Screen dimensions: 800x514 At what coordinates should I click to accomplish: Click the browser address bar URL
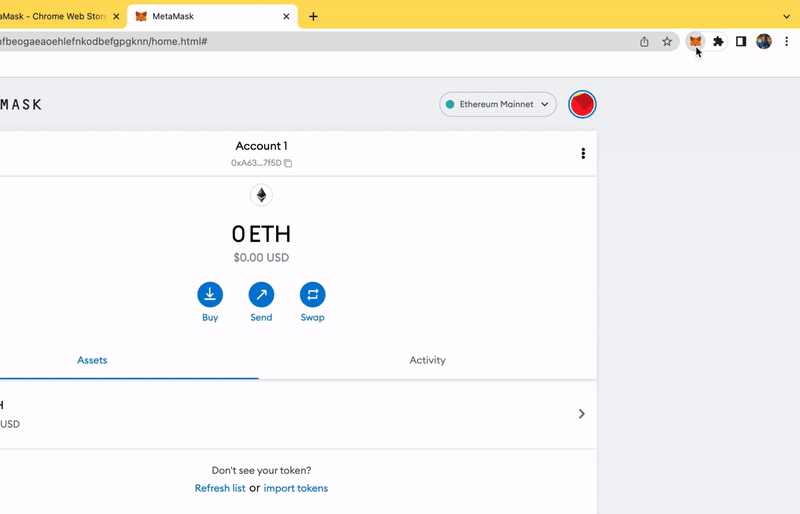[104, 41]
